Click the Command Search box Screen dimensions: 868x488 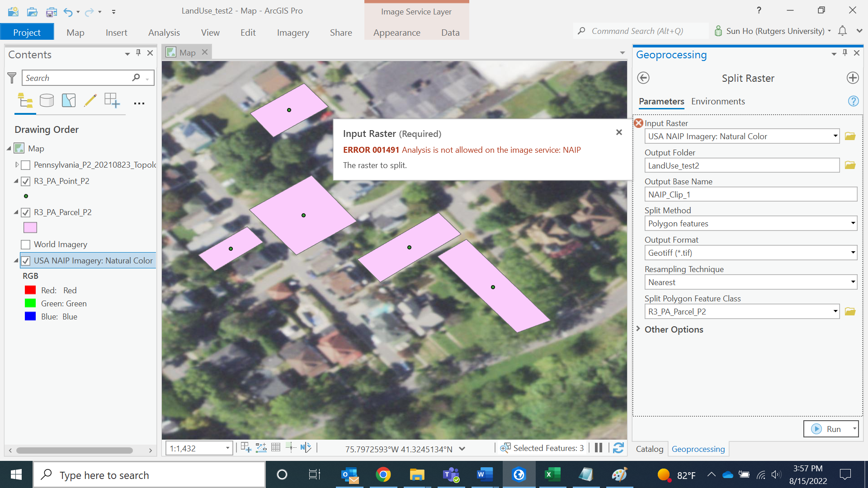click(641, 31)
